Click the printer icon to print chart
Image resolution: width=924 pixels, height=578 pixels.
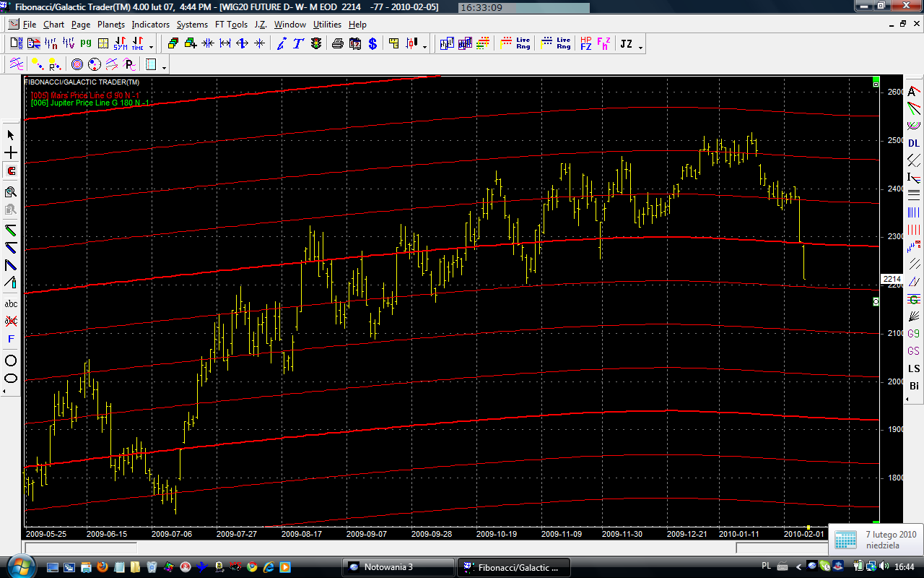click(x=337, y=44)
